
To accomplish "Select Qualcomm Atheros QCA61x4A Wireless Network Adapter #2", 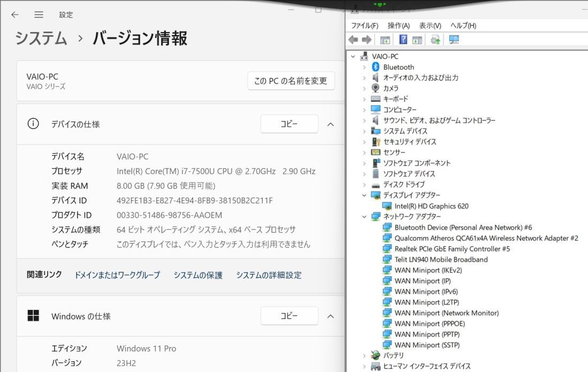I will pyautogui.click(x=486, y=238).
